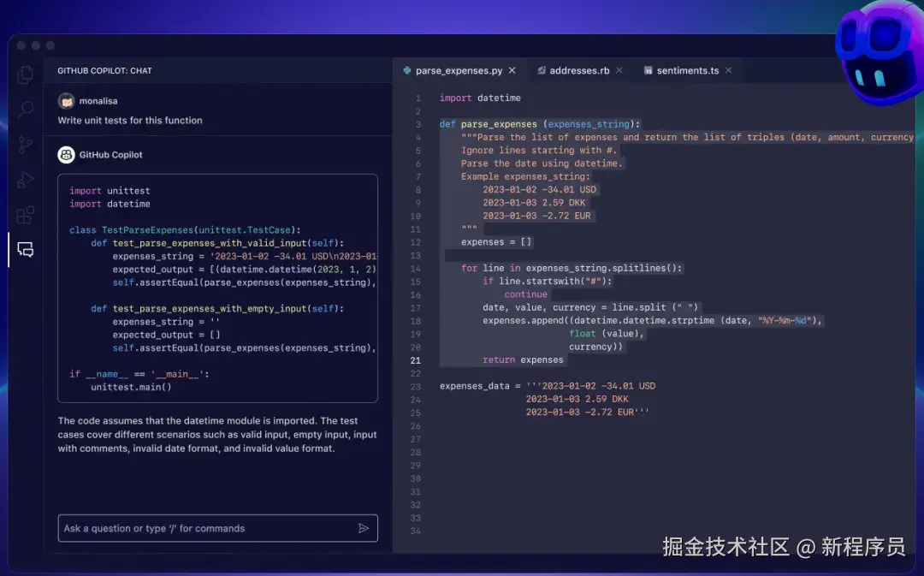Image resolution: width=924 pixels, height=576 pixels.
Task: Click the Python icon on parse_expenses.py tab
Action: (x=406, y=70)
